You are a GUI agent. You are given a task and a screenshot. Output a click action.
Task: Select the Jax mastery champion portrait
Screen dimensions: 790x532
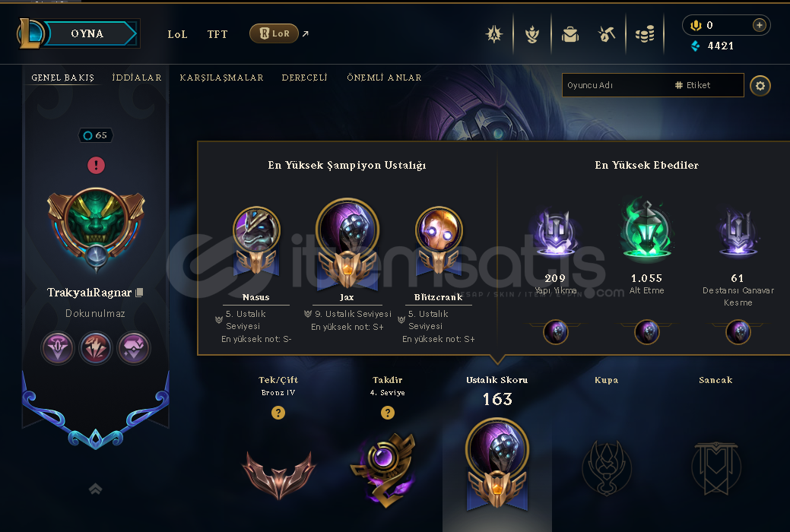click(x=347, y=228)
